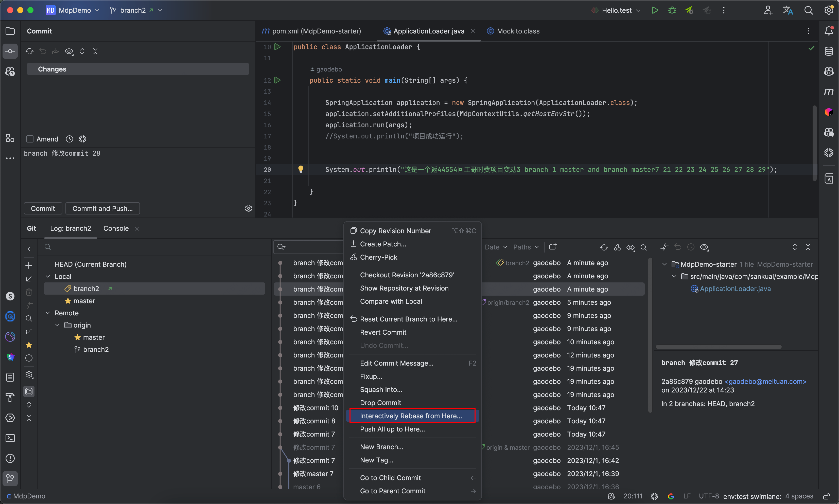This screenshot has height=504, width=839.
Task: Click the editor vertical scrollbar
Action: (x=814, y=143)
